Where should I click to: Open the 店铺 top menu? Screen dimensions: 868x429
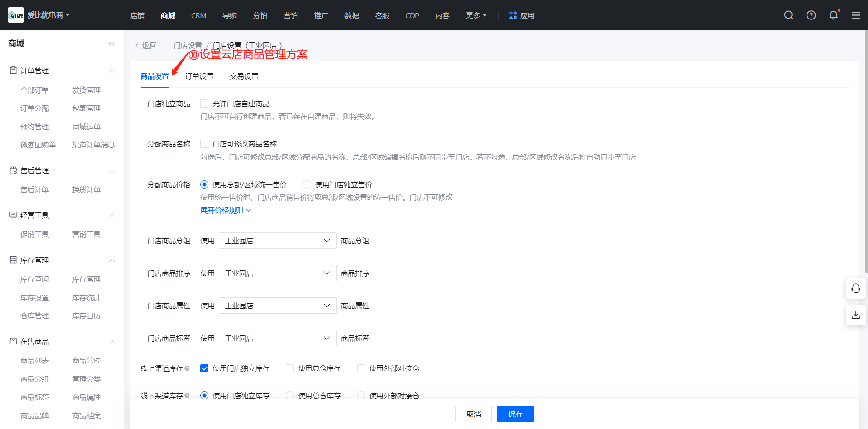point(137,15)
